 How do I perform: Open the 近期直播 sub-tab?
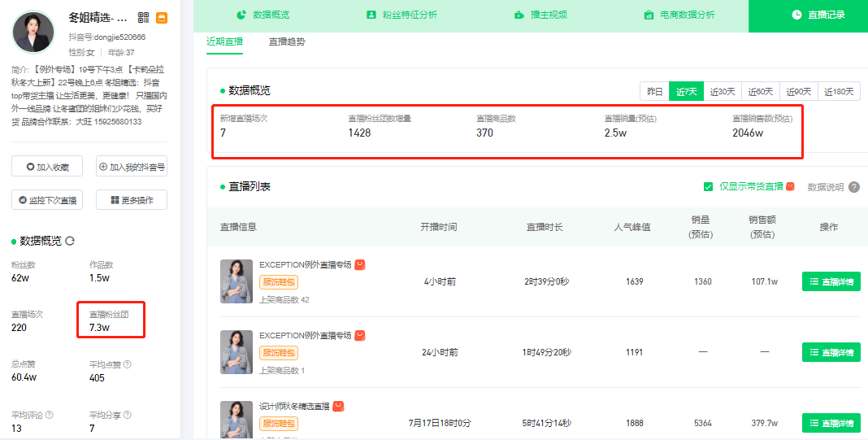point(225,42)
